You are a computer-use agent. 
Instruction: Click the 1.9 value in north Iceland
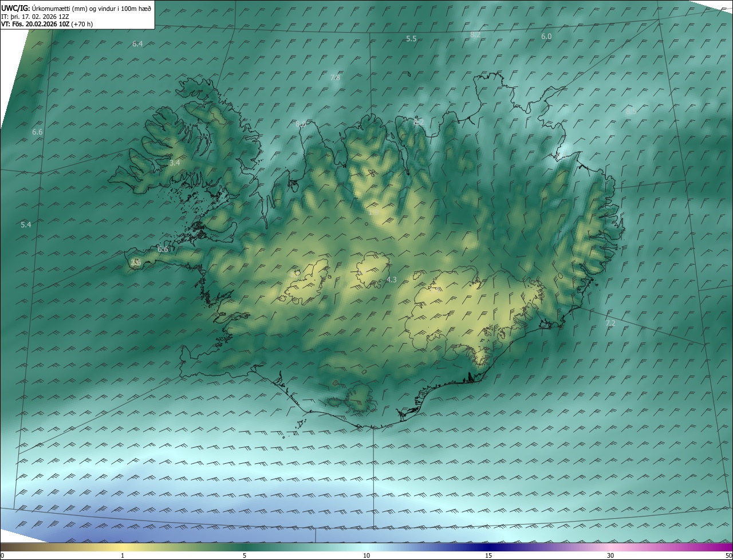point(373,212)
